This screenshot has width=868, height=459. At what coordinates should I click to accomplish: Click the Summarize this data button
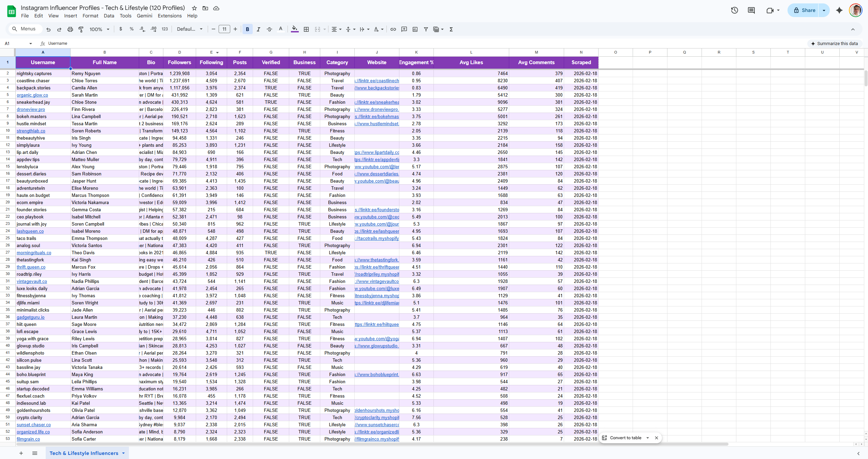point(835,43)
